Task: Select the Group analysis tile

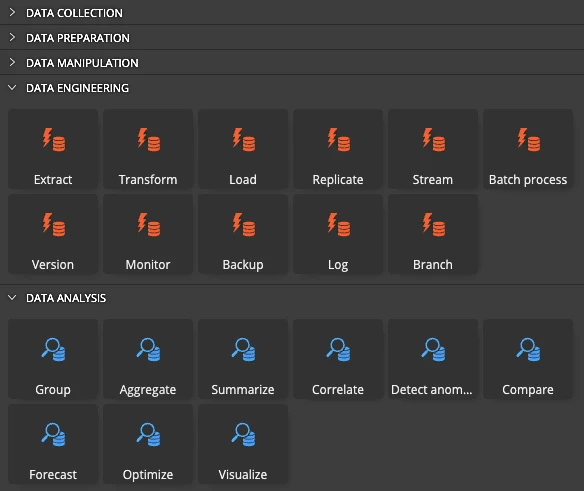Action: point(53,359)
